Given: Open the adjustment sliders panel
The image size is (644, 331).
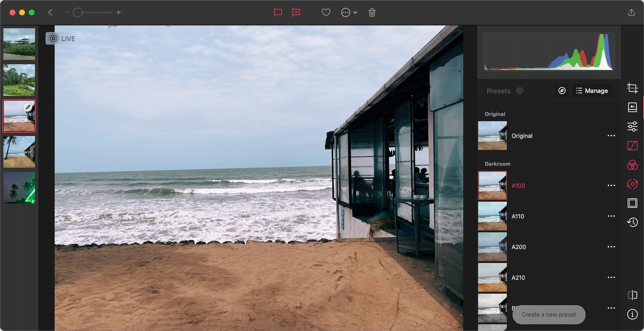Looking at the screenshot, I should (x=632, y=126).
